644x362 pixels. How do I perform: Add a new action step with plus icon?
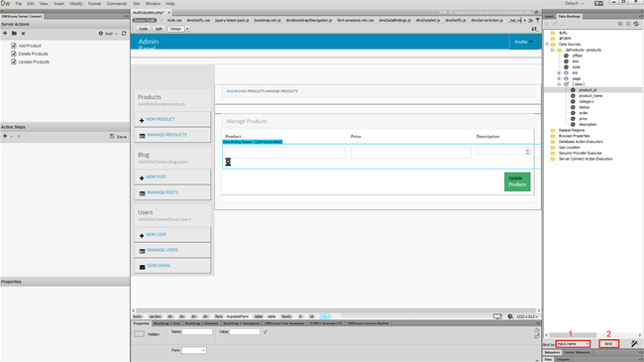point(5,136)
